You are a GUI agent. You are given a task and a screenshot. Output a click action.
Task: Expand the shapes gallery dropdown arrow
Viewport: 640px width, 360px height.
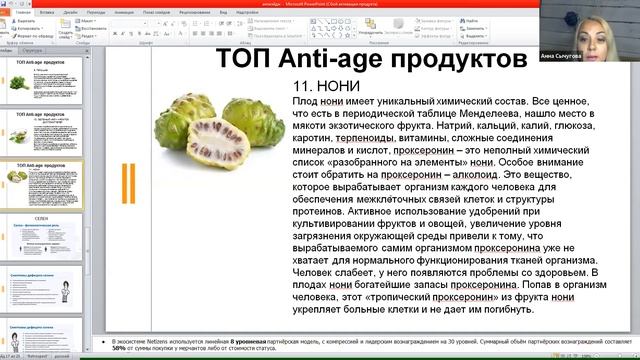pos(354,36)
